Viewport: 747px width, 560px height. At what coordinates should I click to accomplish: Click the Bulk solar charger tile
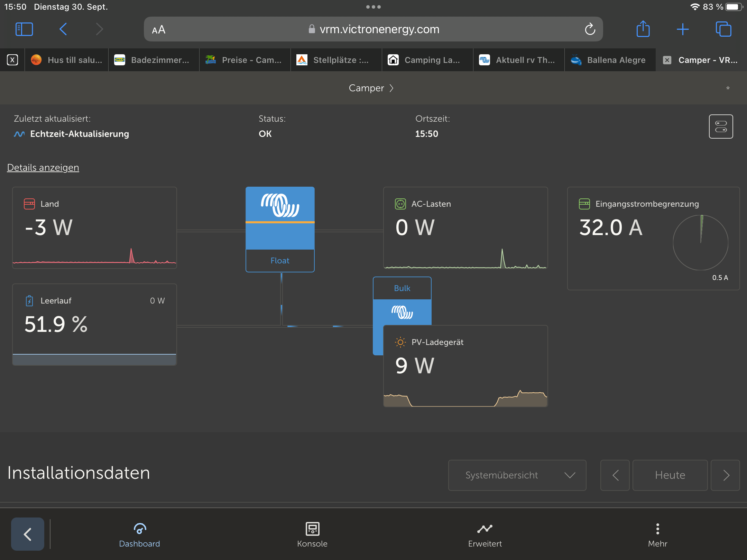(402, 301)
